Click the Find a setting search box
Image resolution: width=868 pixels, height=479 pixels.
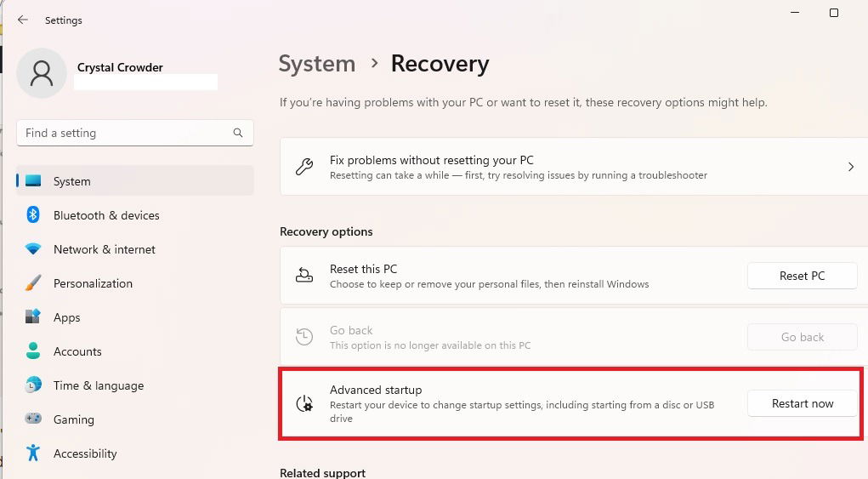pos(135,133)
